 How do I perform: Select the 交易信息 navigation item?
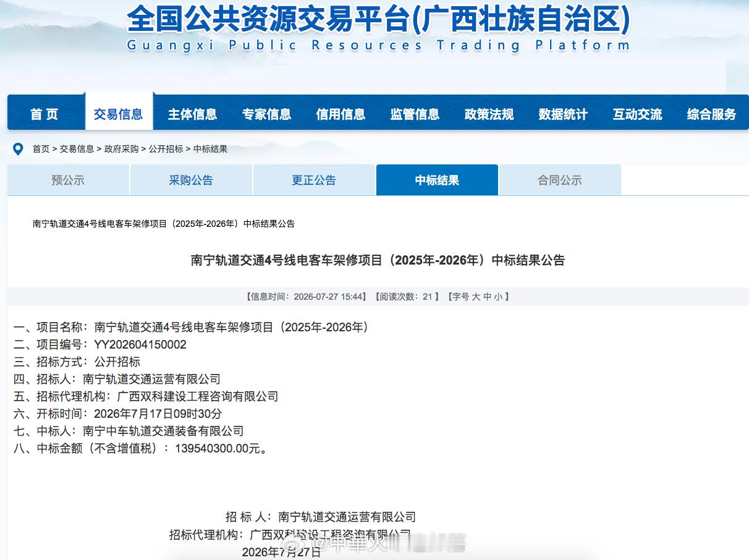(118, 114)
